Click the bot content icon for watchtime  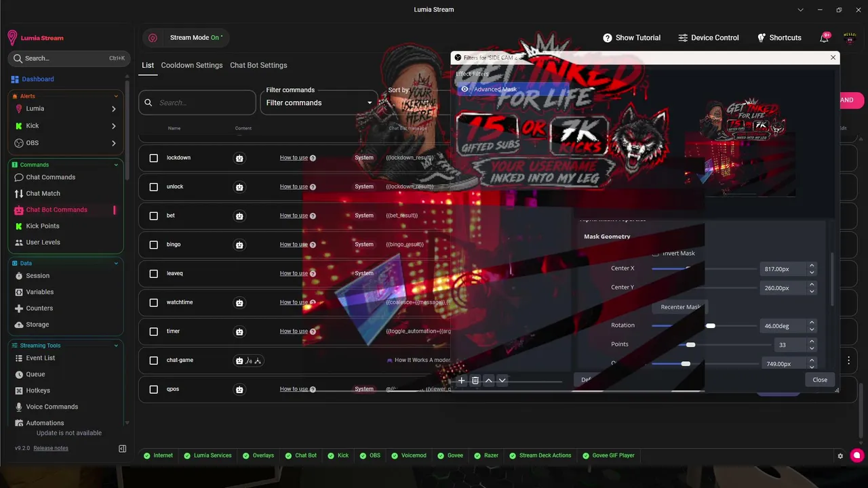click(239, 302)
